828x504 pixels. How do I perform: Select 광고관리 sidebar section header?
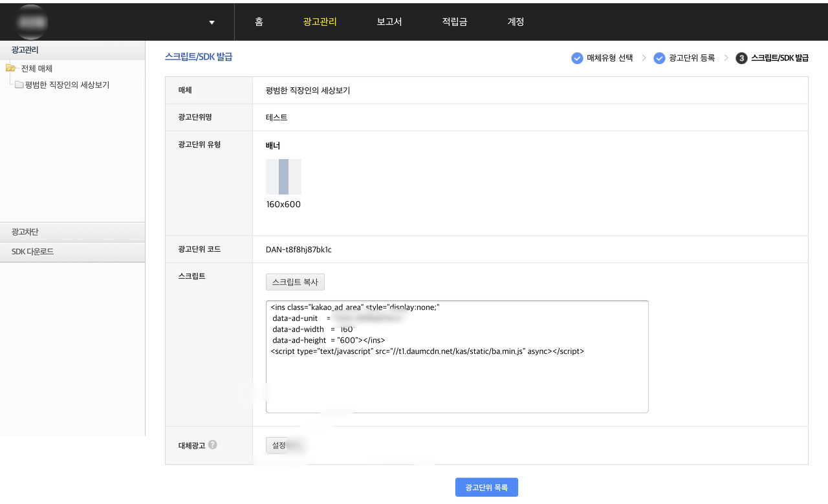(x=72, y=50)
